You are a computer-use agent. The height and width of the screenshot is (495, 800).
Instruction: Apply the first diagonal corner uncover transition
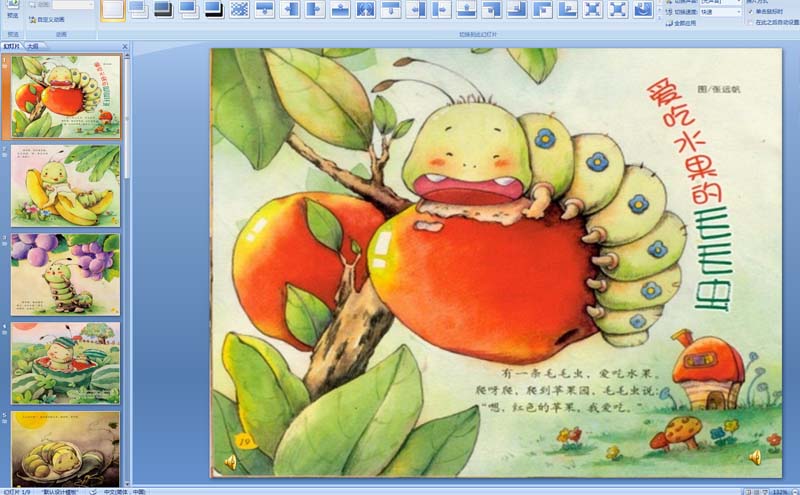pos(492,10)
